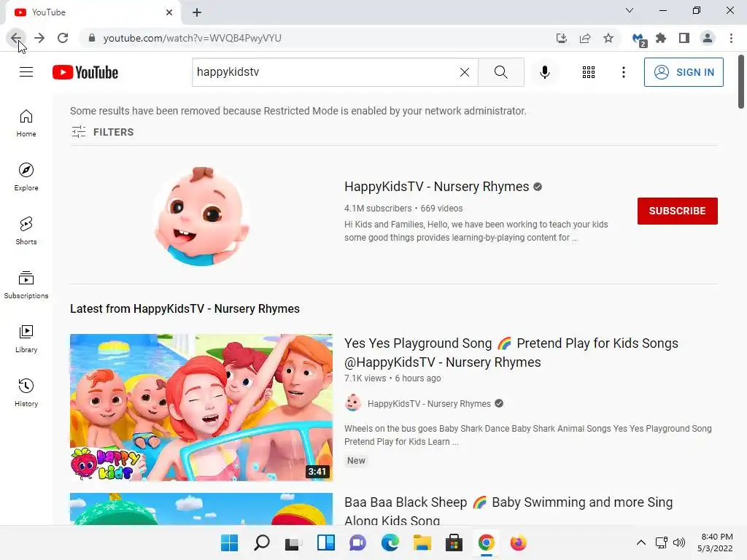Open the HappyKidsTV channel avatar

[201, 216]
